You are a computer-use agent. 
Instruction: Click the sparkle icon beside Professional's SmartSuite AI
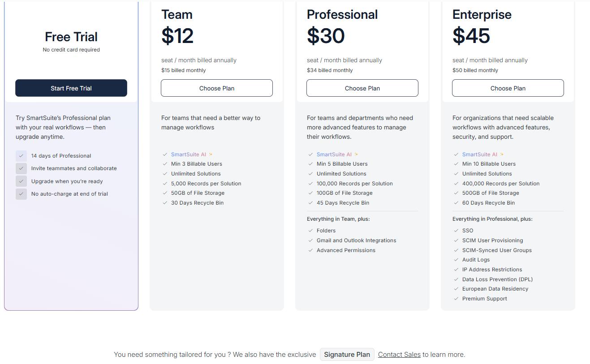(x=356, y=154)
